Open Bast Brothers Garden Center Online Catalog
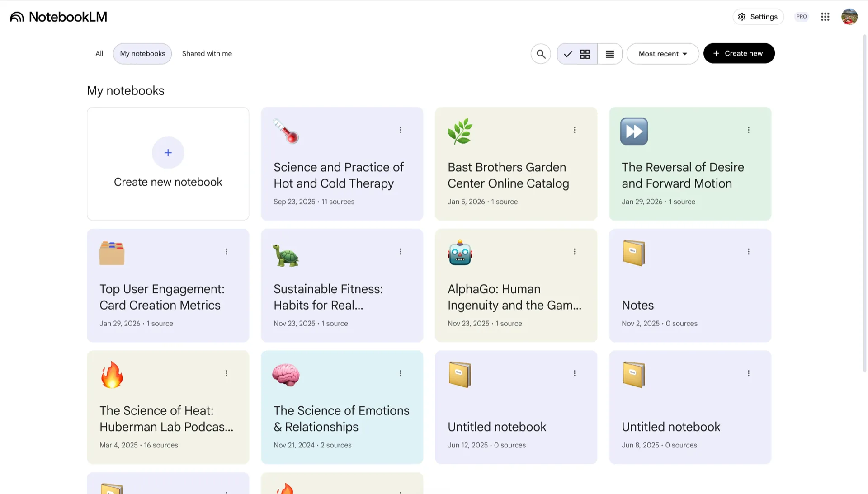The width and height of the screenshot is (868, 494). 508,175
